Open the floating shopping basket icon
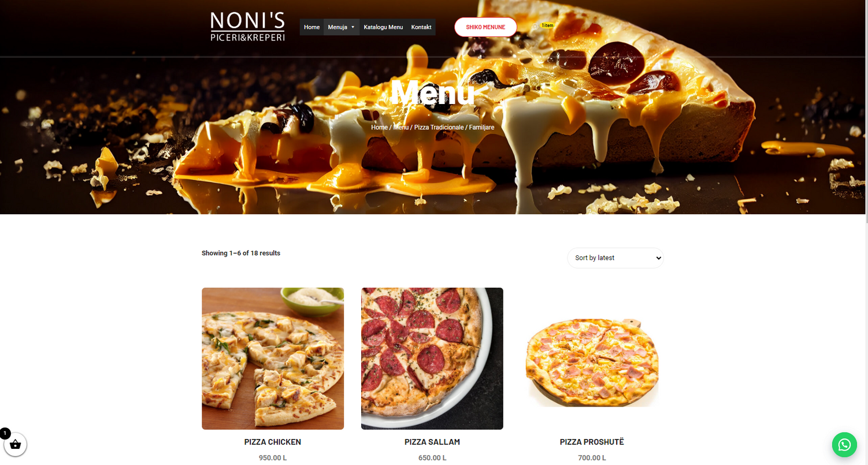 tap(15, 445)
